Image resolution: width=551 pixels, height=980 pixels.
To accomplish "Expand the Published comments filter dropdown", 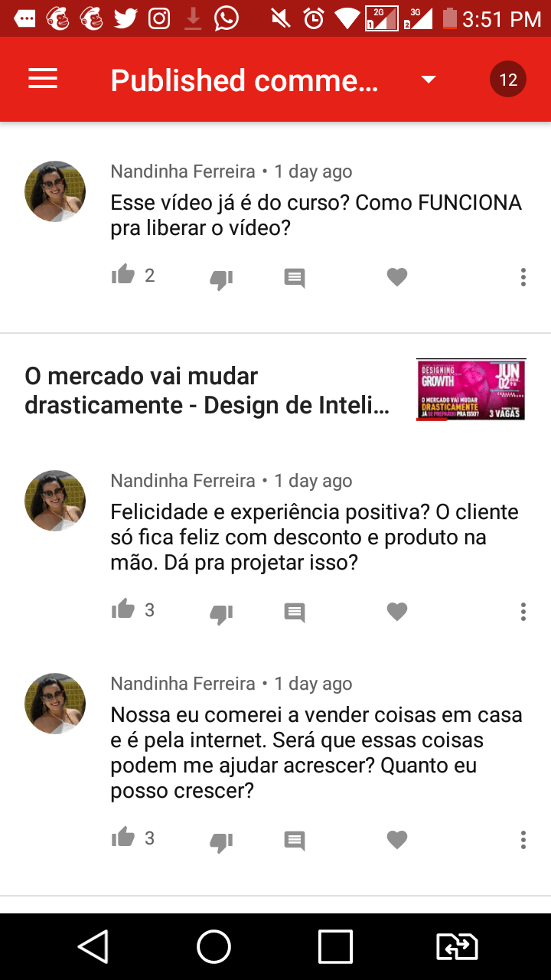I will (x=429, y=80).
